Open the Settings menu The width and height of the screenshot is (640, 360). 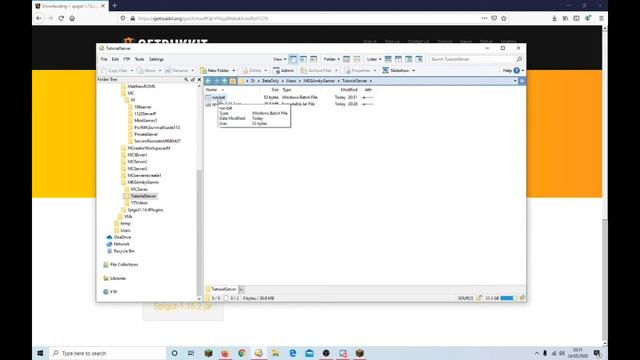(156, 59)
